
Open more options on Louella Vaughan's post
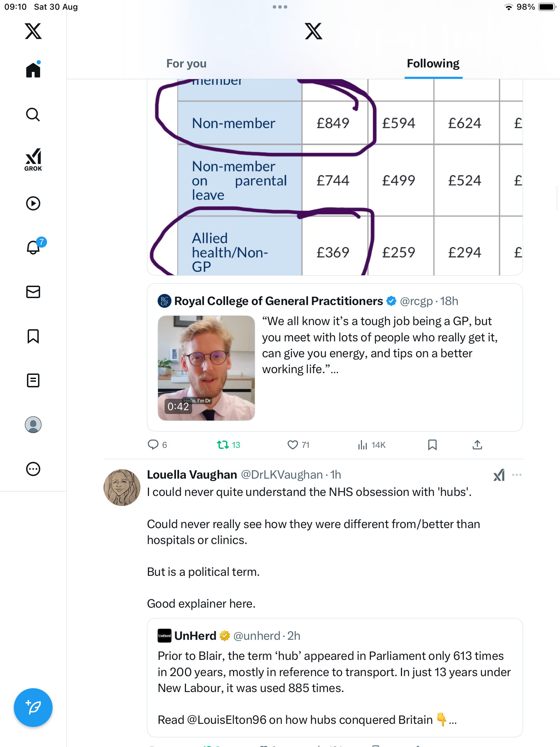point(517,475)
